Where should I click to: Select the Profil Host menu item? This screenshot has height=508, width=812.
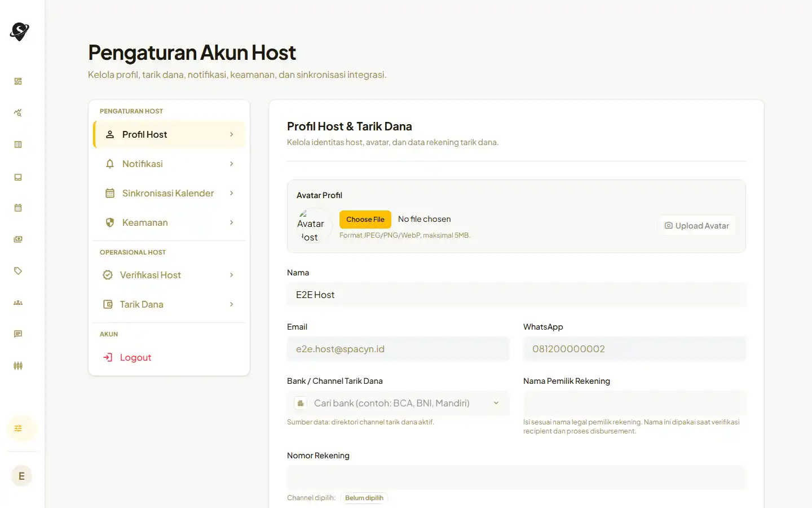click(x=169, y=134)
